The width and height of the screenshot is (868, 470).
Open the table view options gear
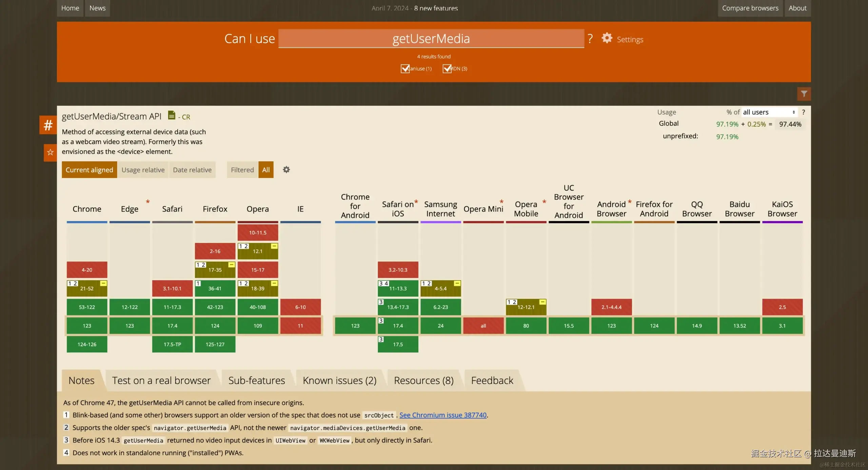286,170
